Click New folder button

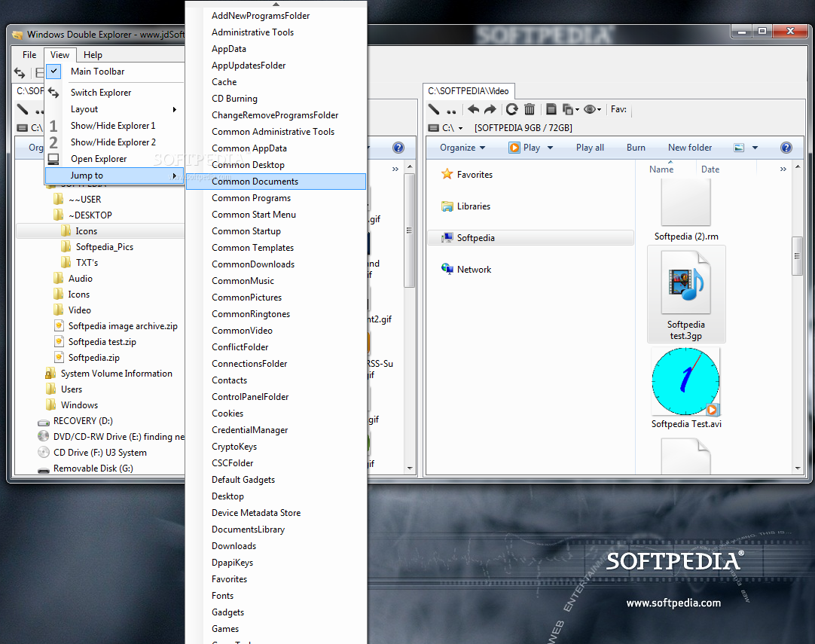690,148
